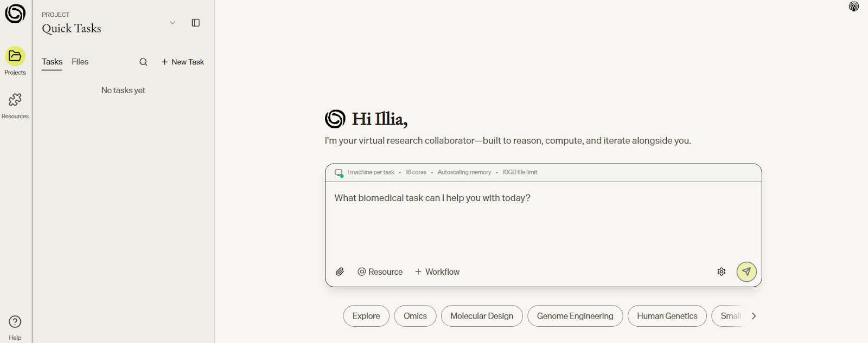868x343 pixels.
Task: Mention a Resource in the prompt
Action: (x=380, y=272)
